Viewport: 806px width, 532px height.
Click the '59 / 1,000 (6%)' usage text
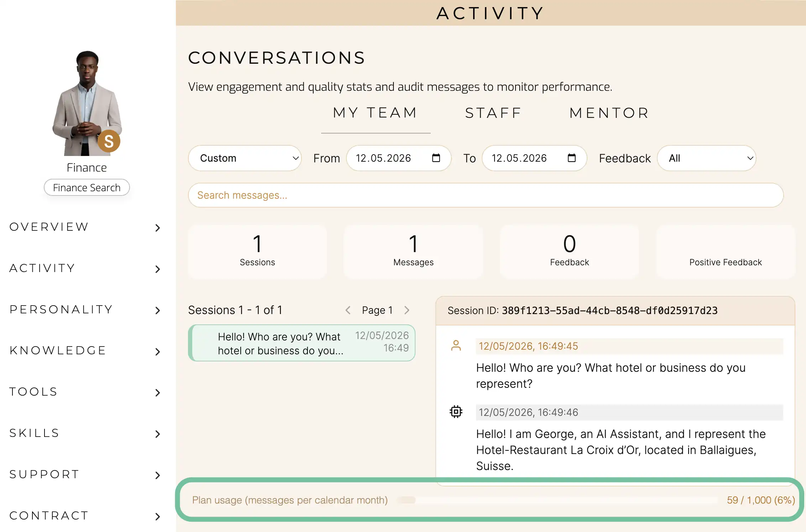point(761,500)
